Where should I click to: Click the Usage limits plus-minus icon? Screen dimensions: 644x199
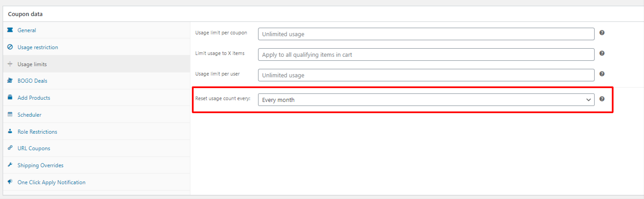point(10,64)
